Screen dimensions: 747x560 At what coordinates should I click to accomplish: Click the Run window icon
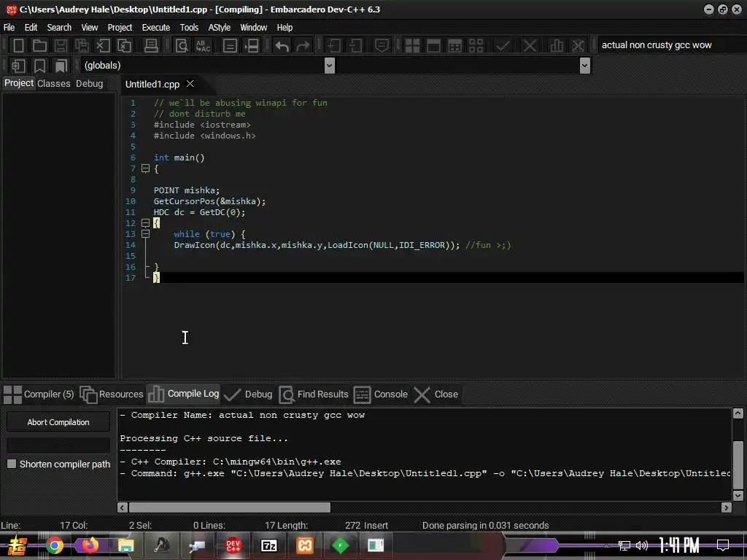click(x=433, y=46)
